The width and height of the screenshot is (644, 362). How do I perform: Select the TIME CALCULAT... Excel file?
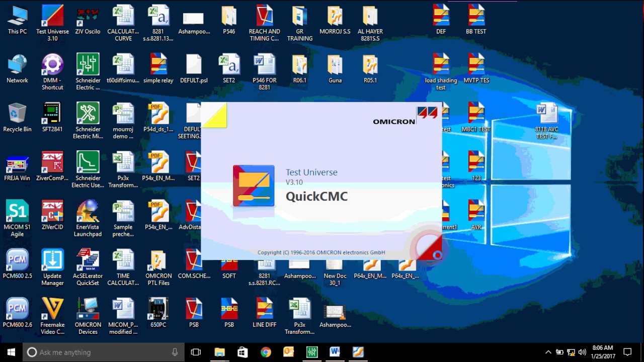coord(123,267)
